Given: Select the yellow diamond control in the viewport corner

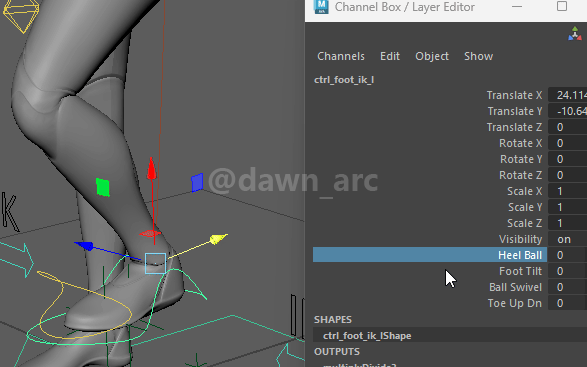Looking at the screenshot, I should point(21,15).
